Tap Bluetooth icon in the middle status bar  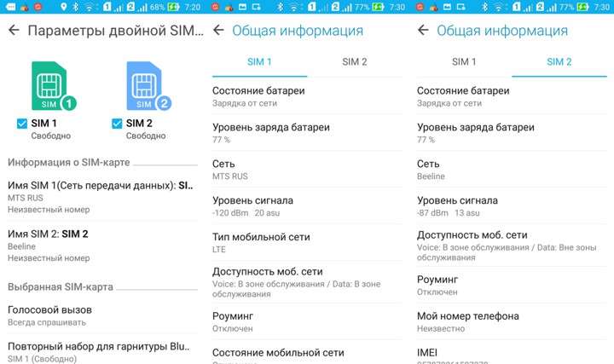pyautogui.click(x=280, y=7)
